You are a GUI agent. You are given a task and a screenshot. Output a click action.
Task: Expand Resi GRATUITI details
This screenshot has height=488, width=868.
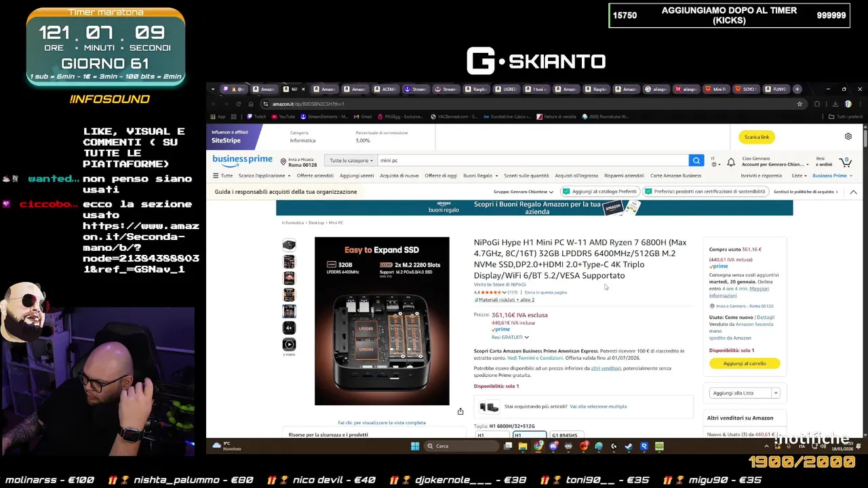pyautogui.click(x=510, y=337)
